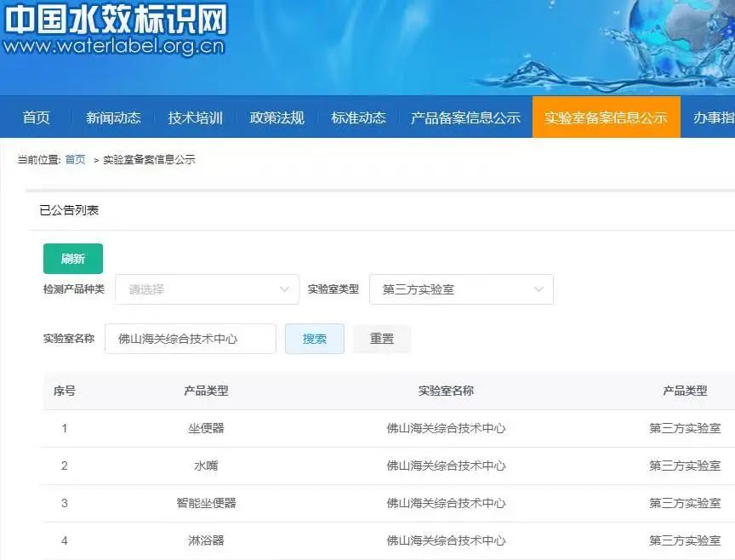Click the 实验室类型 field label
Screen dimensions: 735x560
(333, 289)
